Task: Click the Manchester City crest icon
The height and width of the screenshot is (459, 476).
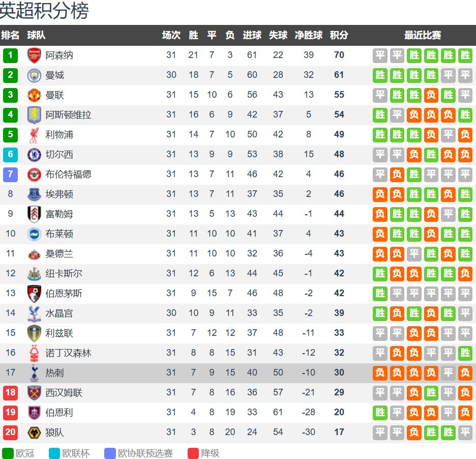Action: point(34,75)
